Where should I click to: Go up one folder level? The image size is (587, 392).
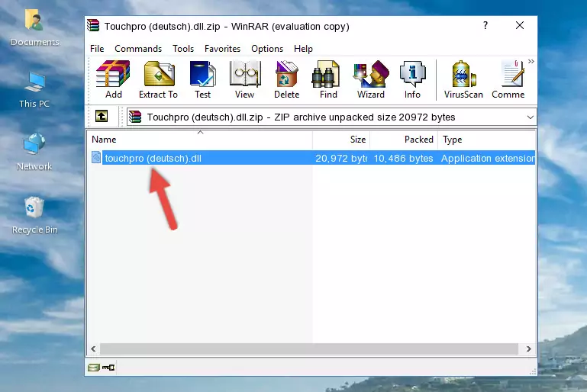pos(102,117)
